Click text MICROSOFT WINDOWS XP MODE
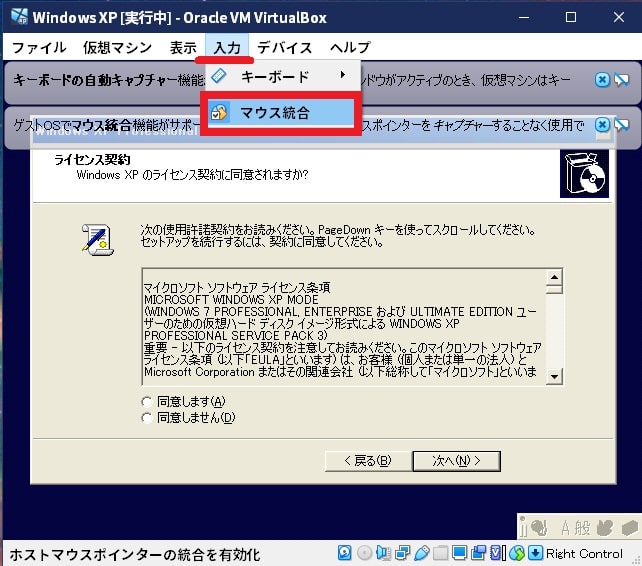The width and height of the screenshot is (642, 566). (x=231, y=299)
